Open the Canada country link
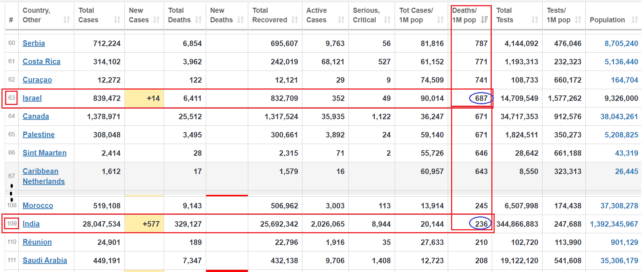 pos(36,116)
